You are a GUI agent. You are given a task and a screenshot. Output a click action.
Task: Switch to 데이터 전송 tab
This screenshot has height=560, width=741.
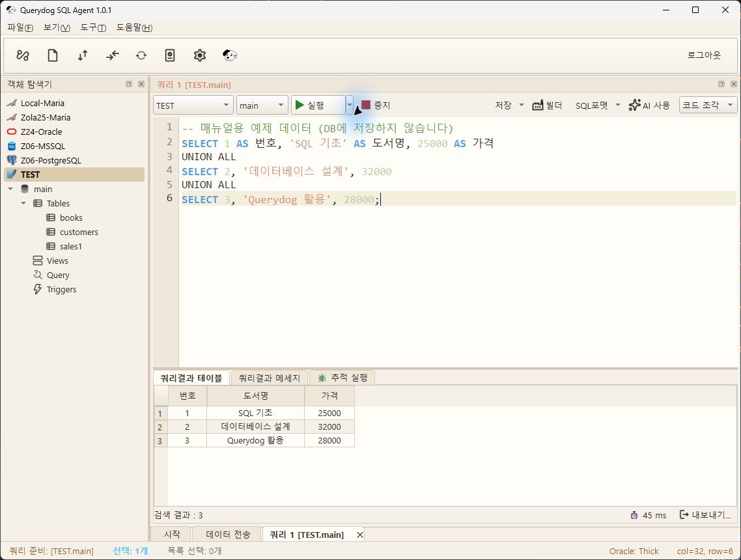click(x=228, y=534)
